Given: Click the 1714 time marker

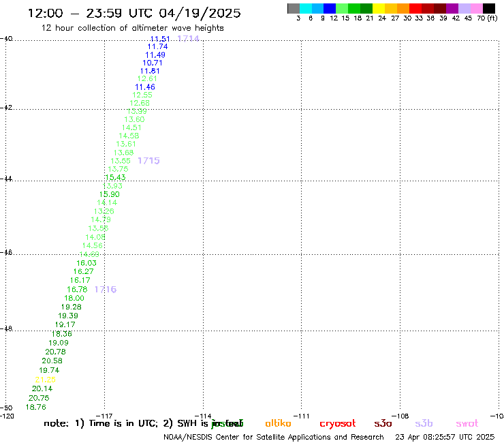Looking at the screenshot, I should (x=189, y=39).
